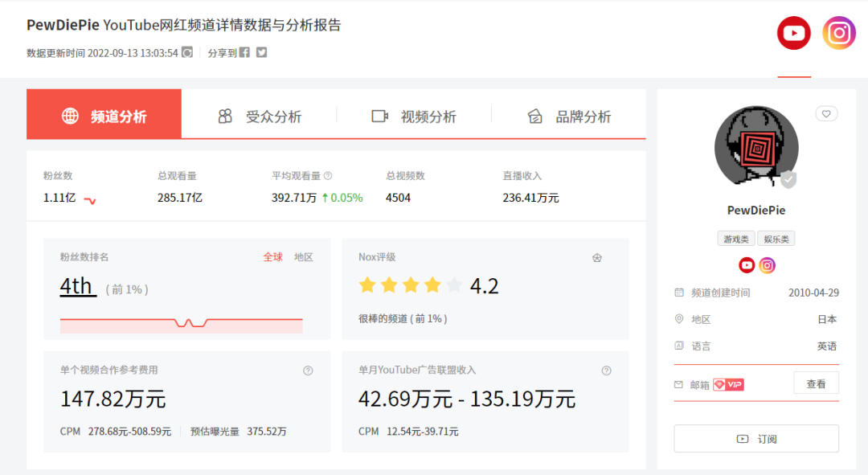Click the PewDiePie avatar image
Image resolution: width=868 pixels, height=475 pixels.
[x=756, y=147]
